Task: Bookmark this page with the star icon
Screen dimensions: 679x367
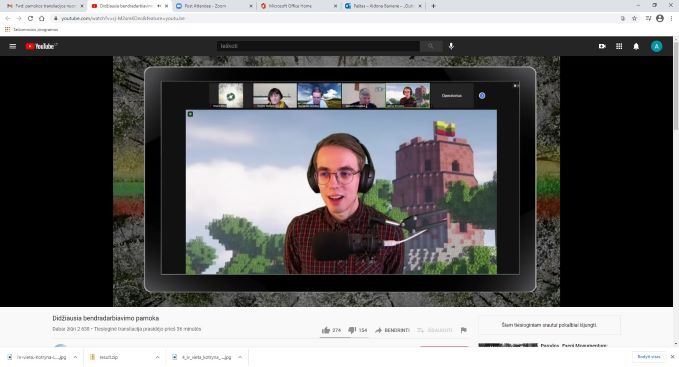Action: click(x=634, y=18)
